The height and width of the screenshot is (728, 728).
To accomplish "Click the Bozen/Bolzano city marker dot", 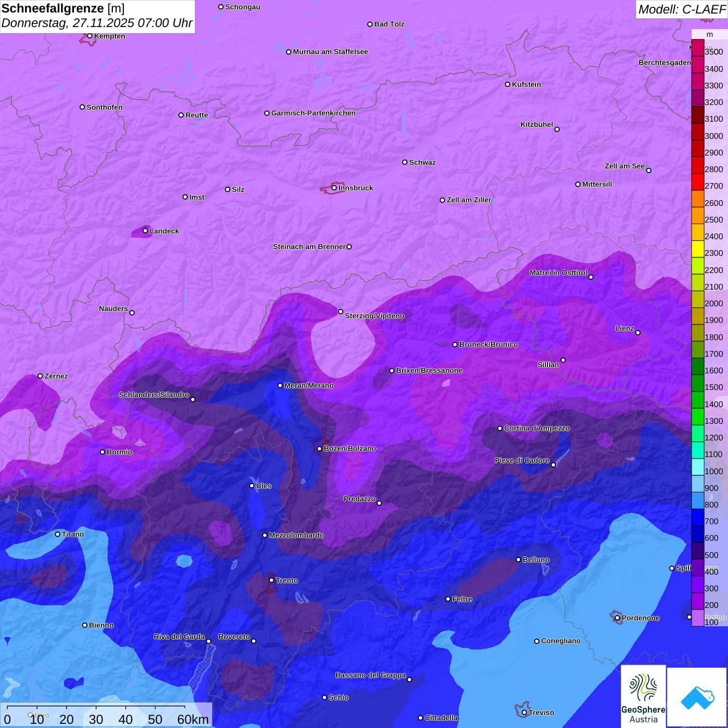I will coord(319,449).
